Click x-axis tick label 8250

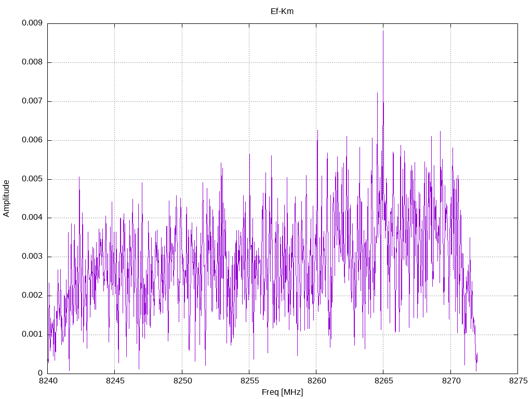182,381
